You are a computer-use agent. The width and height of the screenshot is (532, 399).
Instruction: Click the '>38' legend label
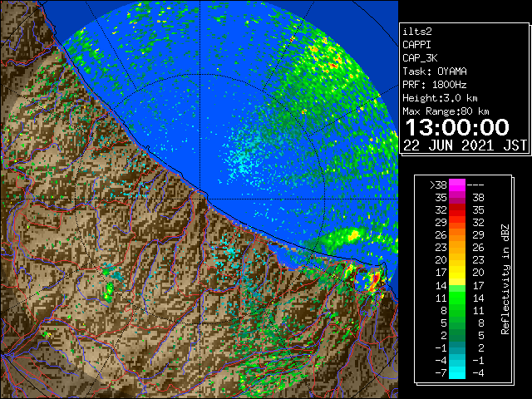438,185
